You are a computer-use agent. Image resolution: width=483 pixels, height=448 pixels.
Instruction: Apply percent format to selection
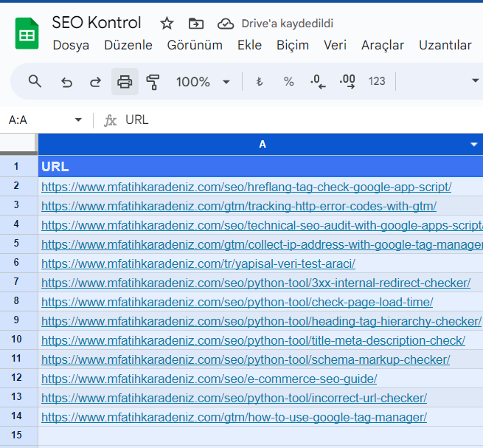coord(288,81)
